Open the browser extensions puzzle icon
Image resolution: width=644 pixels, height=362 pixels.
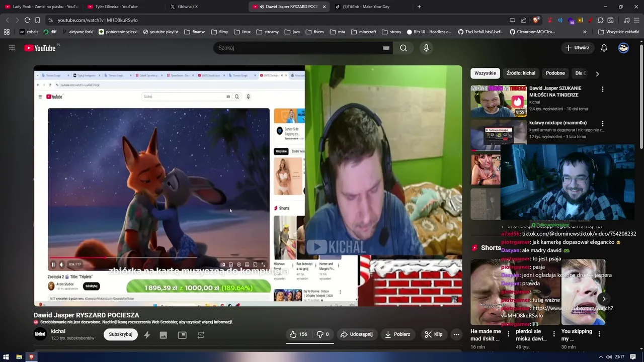(x=600, y=20)
